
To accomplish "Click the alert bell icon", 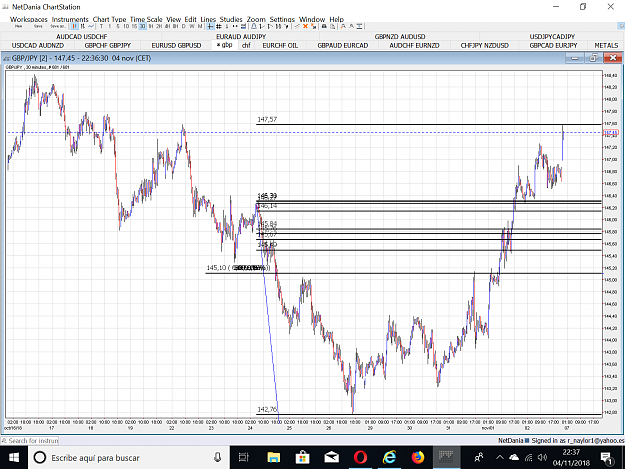I will [x=254, y=26].
